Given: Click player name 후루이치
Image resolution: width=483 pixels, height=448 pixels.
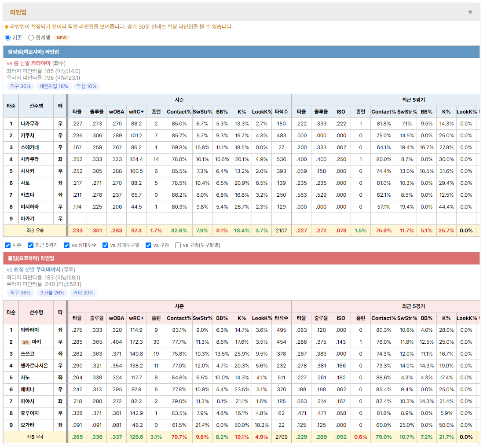Looking at the screenshot, I should tap(30, 413).
